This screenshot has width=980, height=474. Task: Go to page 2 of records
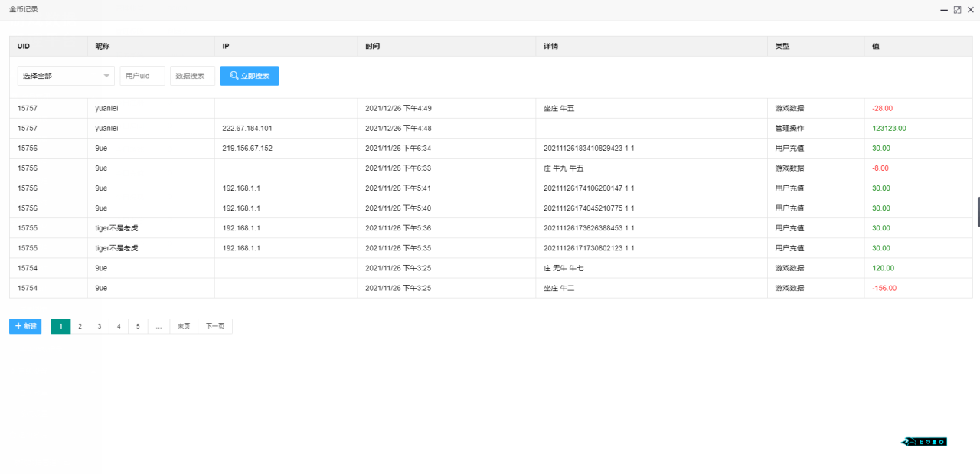pyautogui.click(x=80, y=326)
